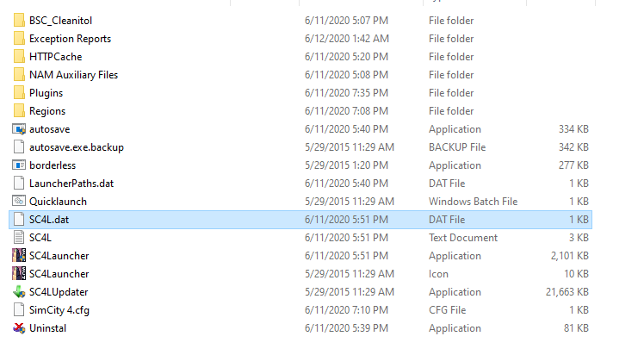Click the 277 KB size cell
This screenshot has height=355, width=644.
[x=573, y=165]
